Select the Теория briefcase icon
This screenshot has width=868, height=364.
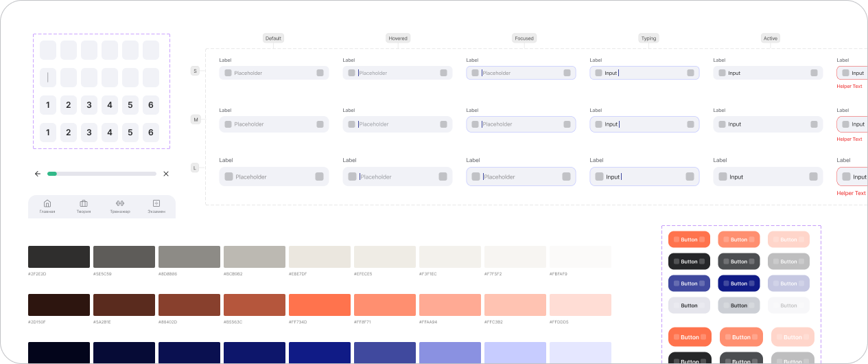(x=84, y=203)
